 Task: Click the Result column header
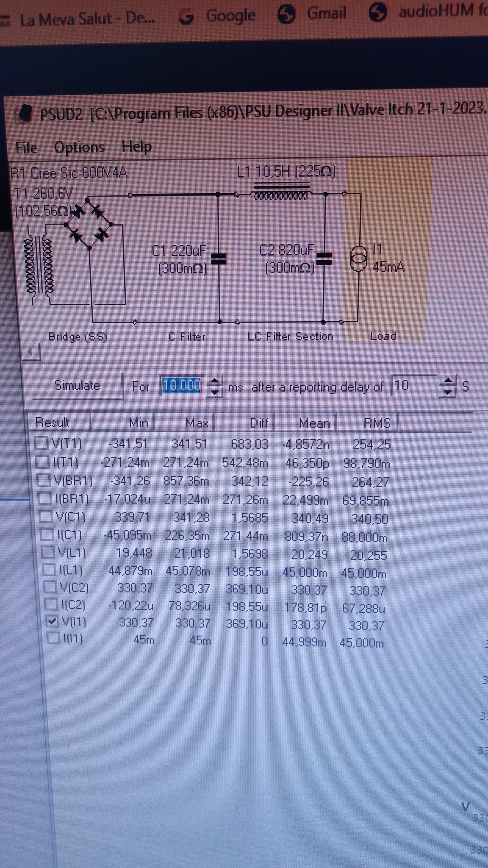[59, 422]
